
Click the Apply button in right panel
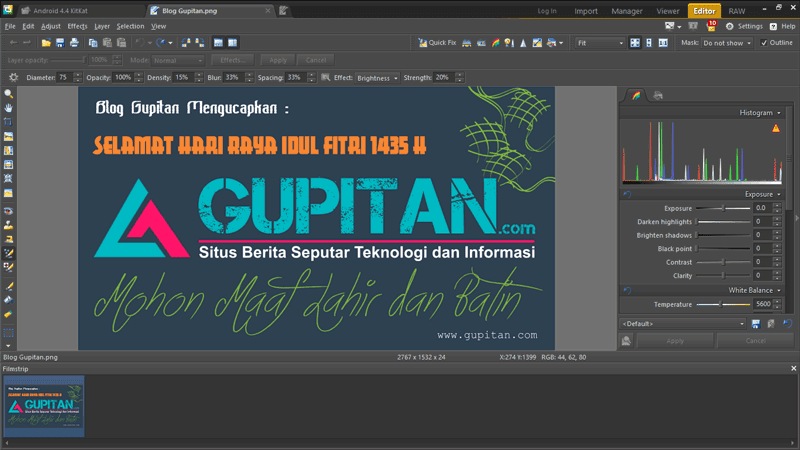point(675,340)
